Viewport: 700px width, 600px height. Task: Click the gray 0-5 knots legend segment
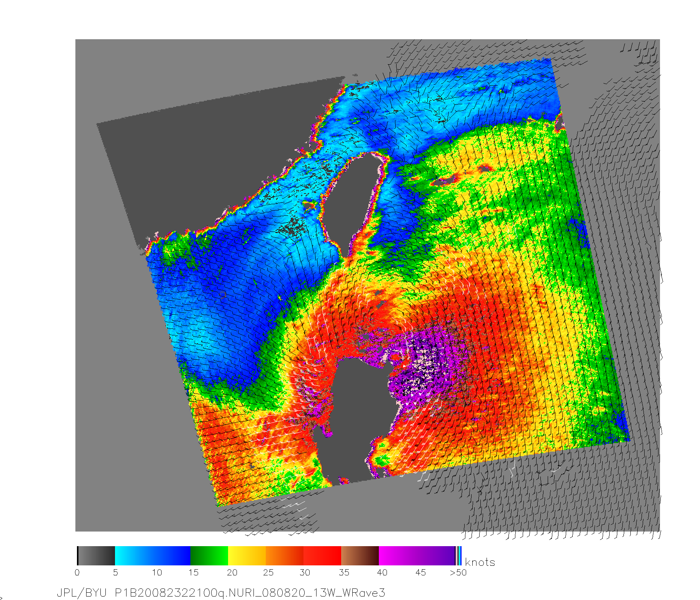click(96, 555)
